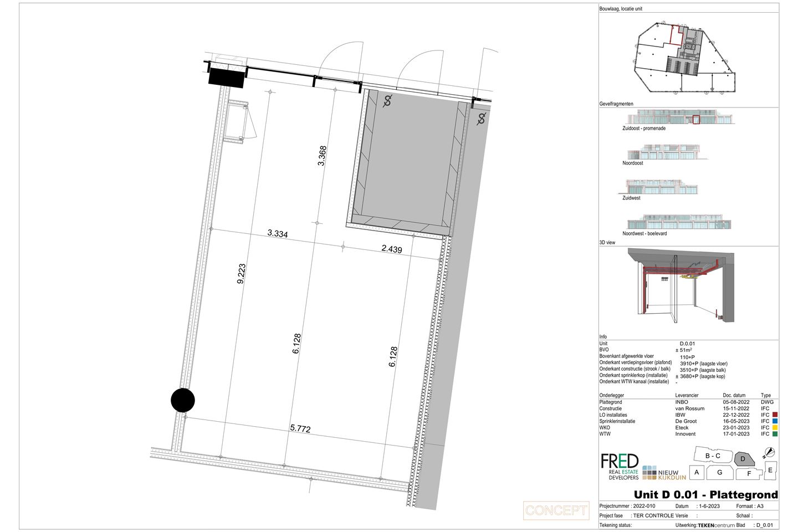Click the DWG type entry
This screenshot has height=532, width=798.
[x=767, y=402]
